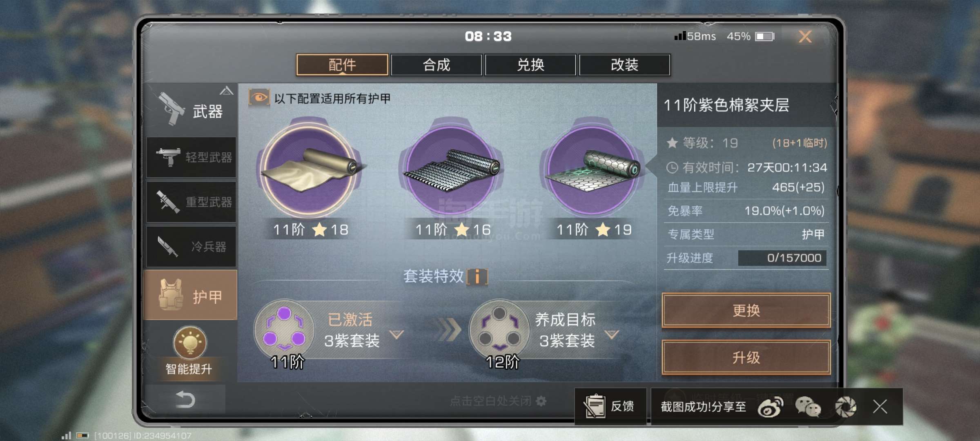Viewport: 980px width, 441px height.
Task: Open the camera shutter share icon
Action: coord(845,407)
